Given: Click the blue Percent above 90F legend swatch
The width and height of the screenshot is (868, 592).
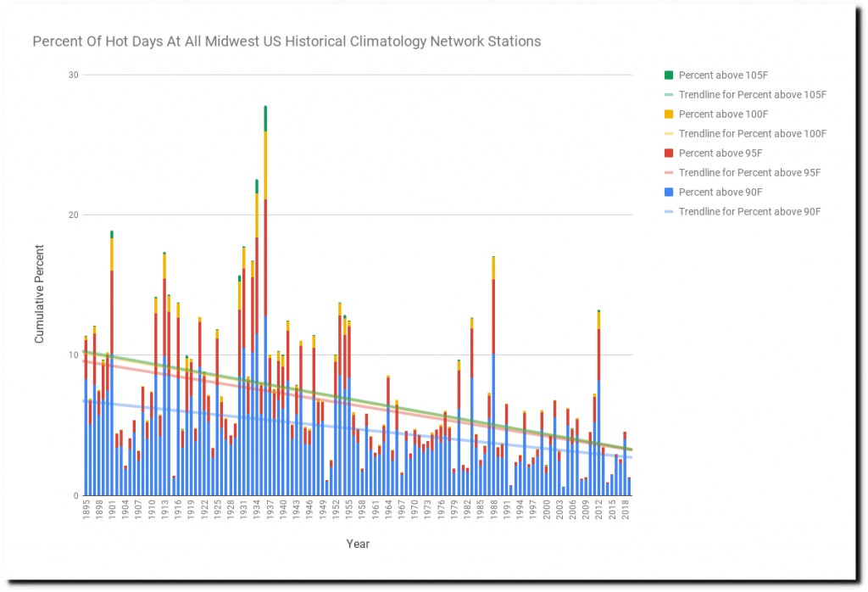Looking at the screenshot, I should pyautogui.click(x=668, y=193).
